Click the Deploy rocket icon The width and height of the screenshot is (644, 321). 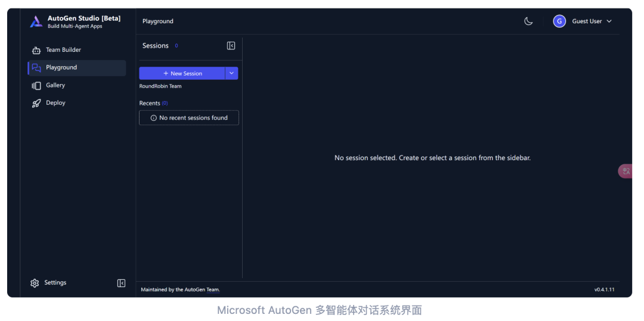click(36, 103)
